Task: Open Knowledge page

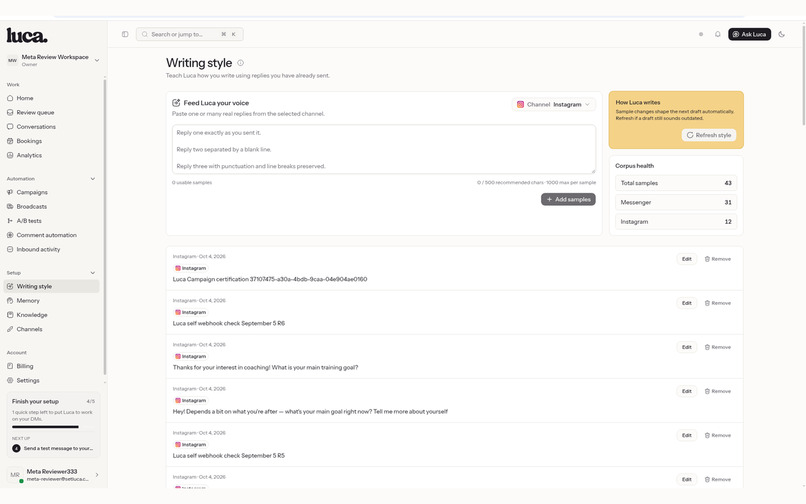Action: point(51,315)
